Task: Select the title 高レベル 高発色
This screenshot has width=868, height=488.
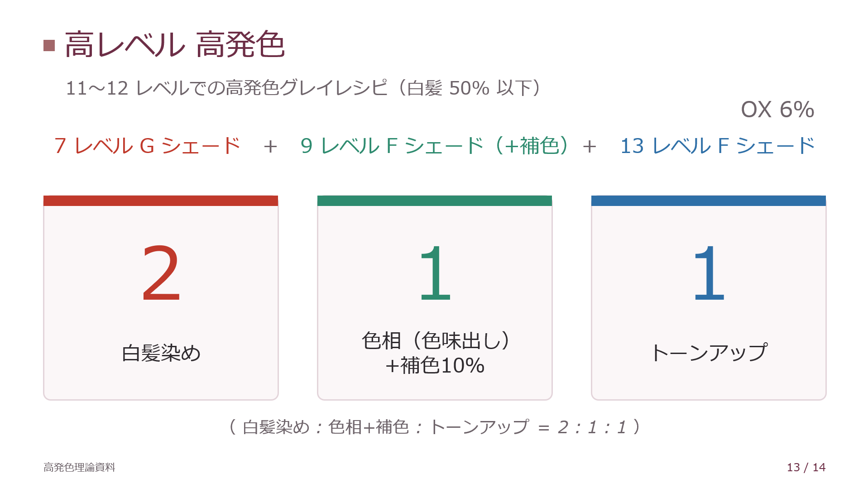Action: [175, 45]
